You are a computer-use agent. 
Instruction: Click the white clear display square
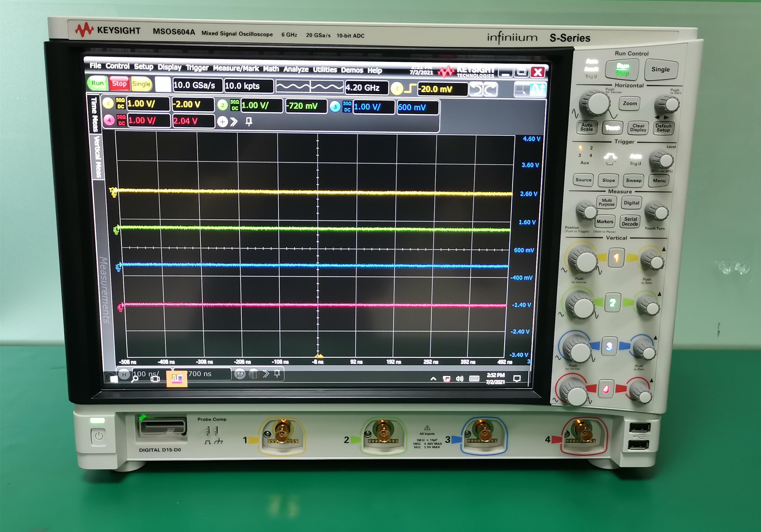(163, 85)
